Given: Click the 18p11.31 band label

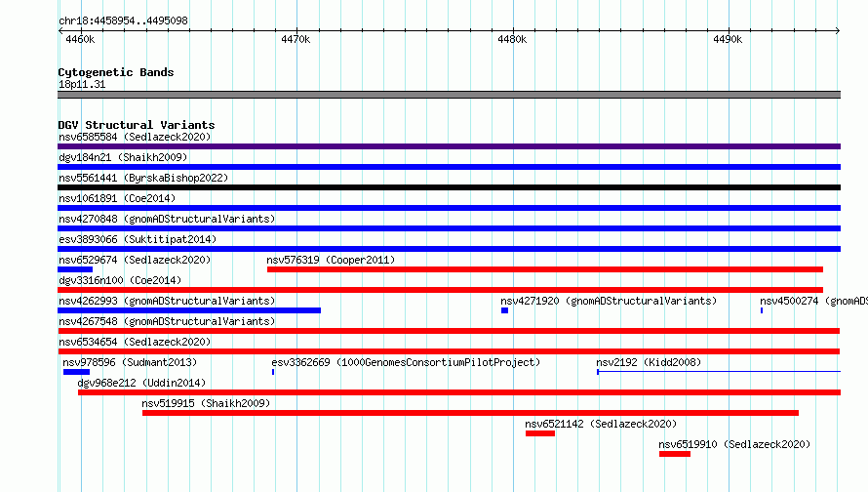Looking at the screenshot, I should pyautogui.click(x=82, y=84).
